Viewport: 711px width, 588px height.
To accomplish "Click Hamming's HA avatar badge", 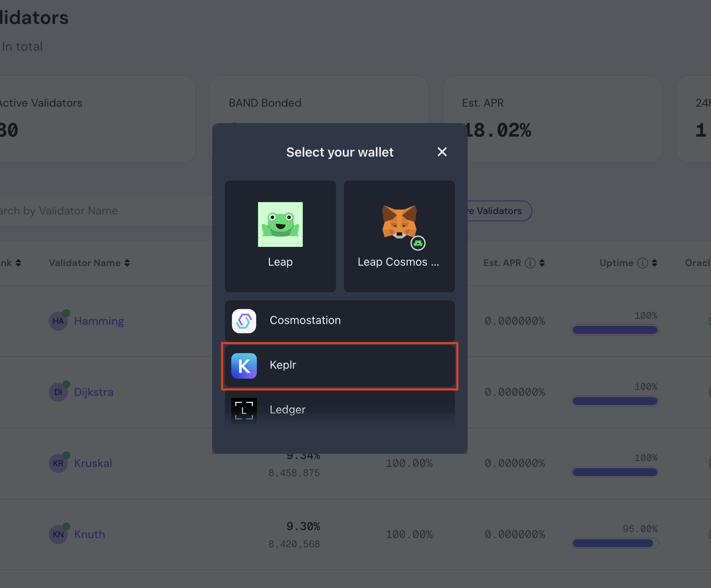I will [58, 321].
